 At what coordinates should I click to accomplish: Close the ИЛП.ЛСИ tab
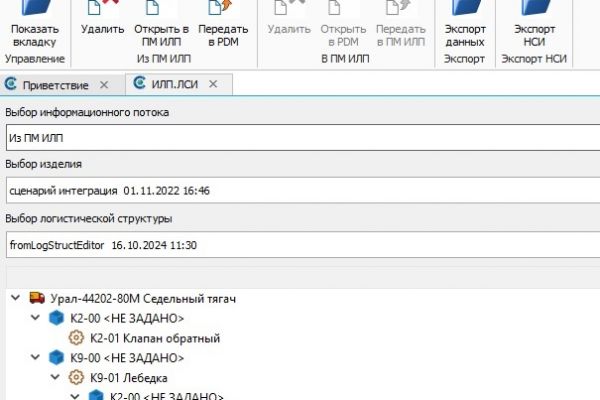coord(213,84)
